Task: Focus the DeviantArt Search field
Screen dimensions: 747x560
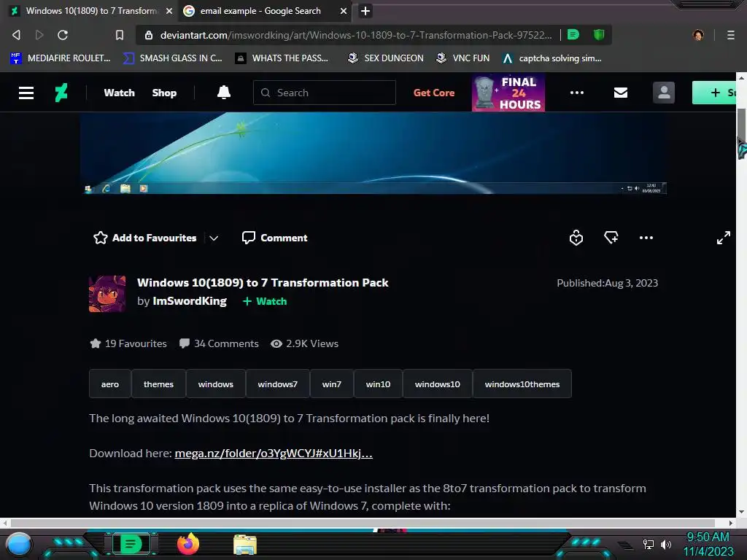Action: click(325, 93)
